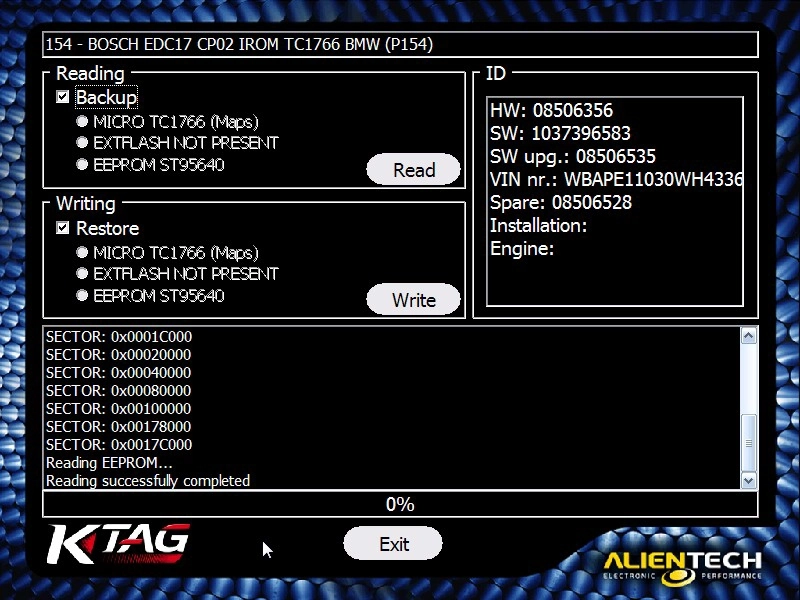Image resolution: width=800 pixels, height=600 pixels.
Task: Click the HW: 08506356 line
Action: [x=551, y=110]
